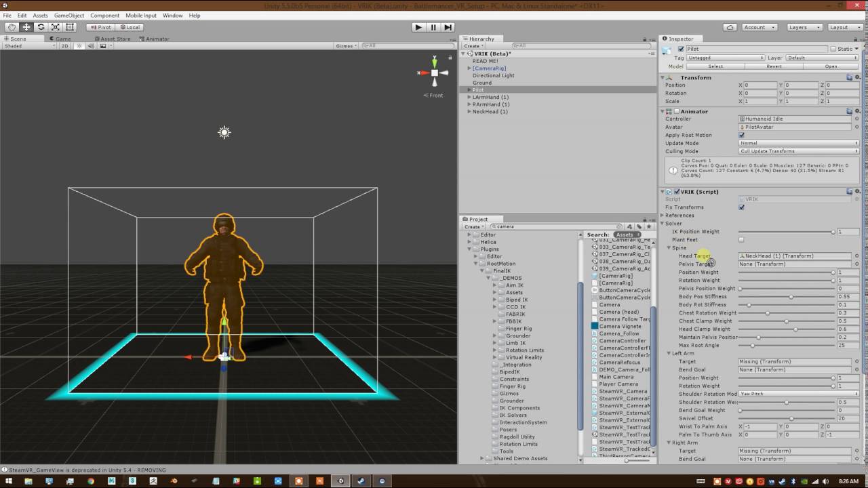Select the Scale tool in the toolbar
Viewport: 868px width, 488px height.
55,27
